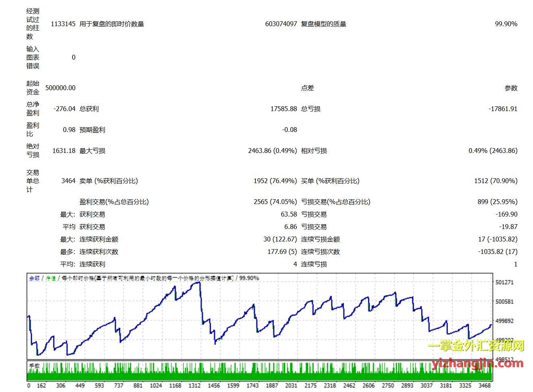Click the 499892 value on vertical axis
533x392 pixels.
point(504,321)
